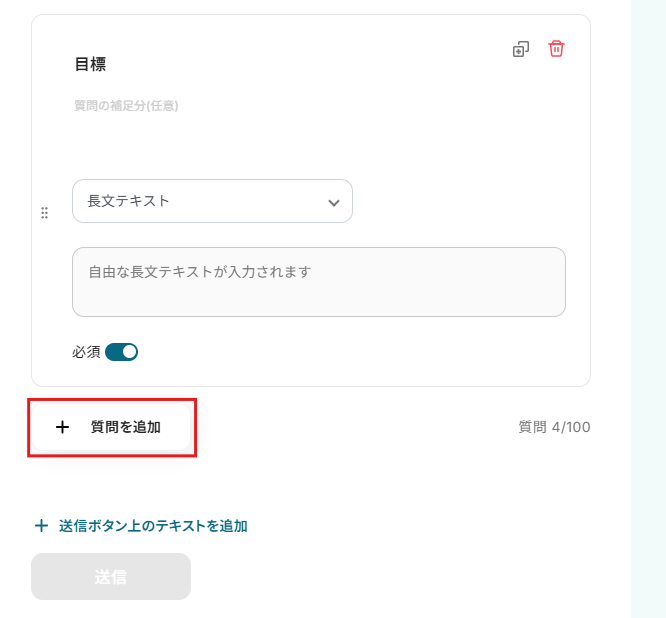
Task: Click inside the 自由な長文テキスト text area
Action: 318,282
